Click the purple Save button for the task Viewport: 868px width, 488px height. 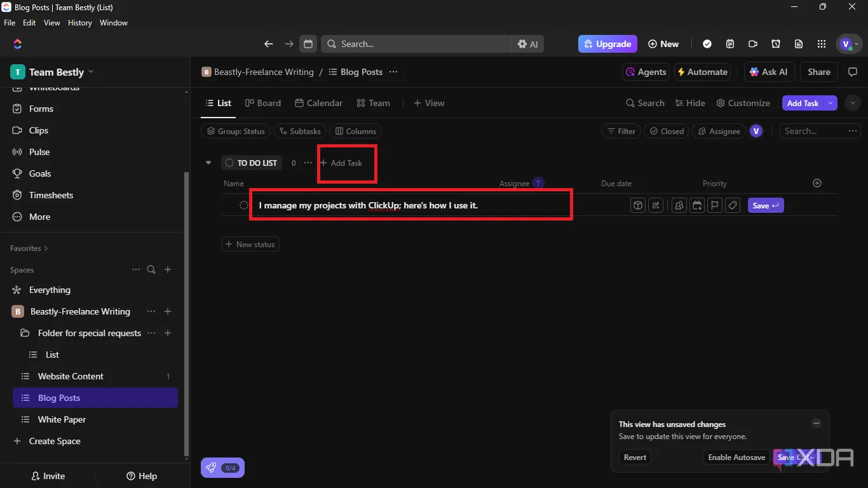coord(766,205)
